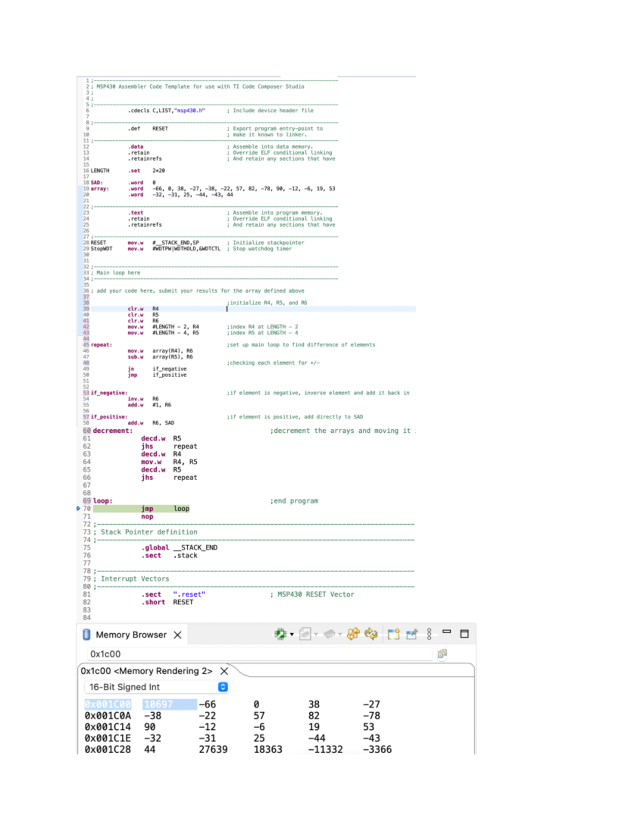This screenshot has width=644, height=834.
Task: Click the -11332 memory value
Action: [325, 749]
